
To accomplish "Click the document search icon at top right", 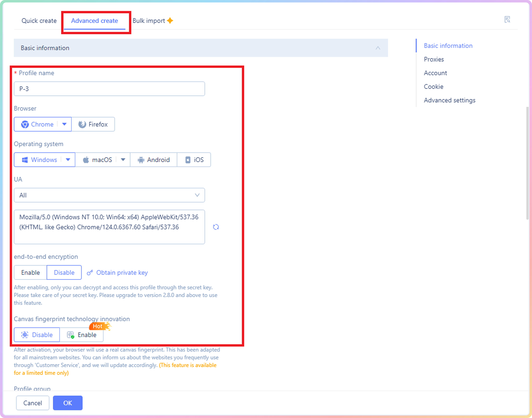I will tap(507, 20).
